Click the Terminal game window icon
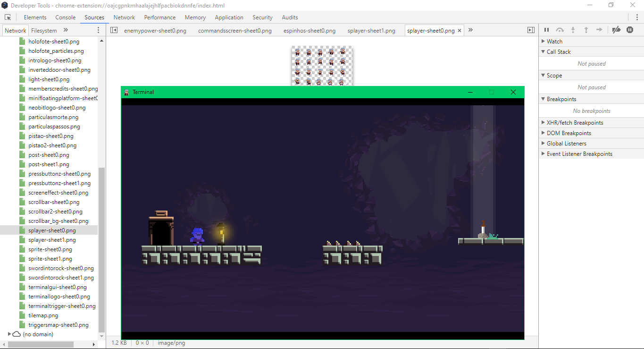This screenshot has width=644, height=349. click(126, 92)
